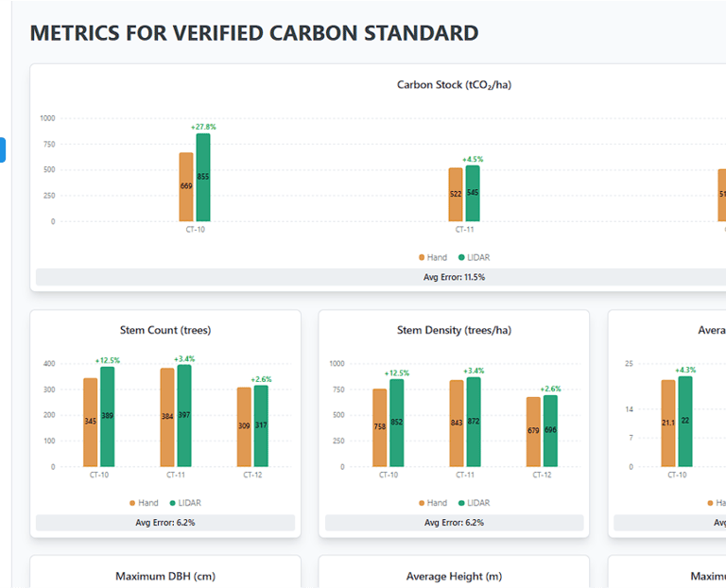726x588 pixels.
Task: Select the CT-10 LIDAR bar showing 855
Action: [203, 178]
